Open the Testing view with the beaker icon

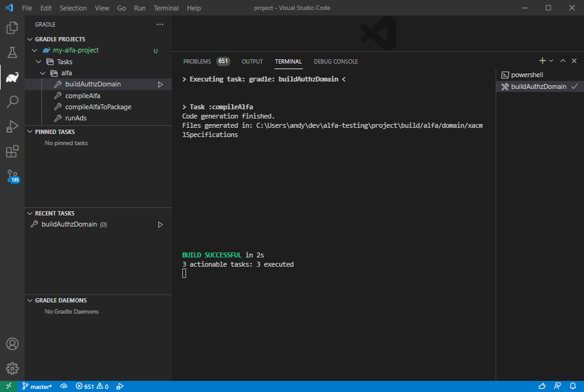(12, 53)
